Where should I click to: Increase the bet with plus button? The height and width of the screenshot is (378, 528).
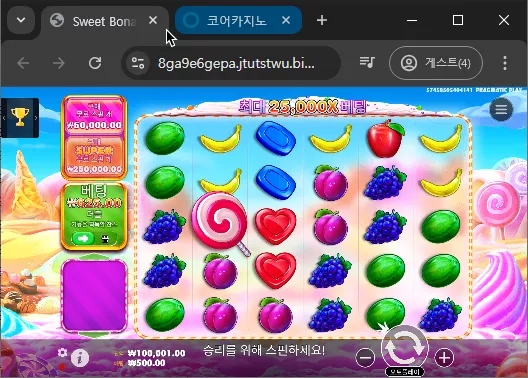coord(444,357)
